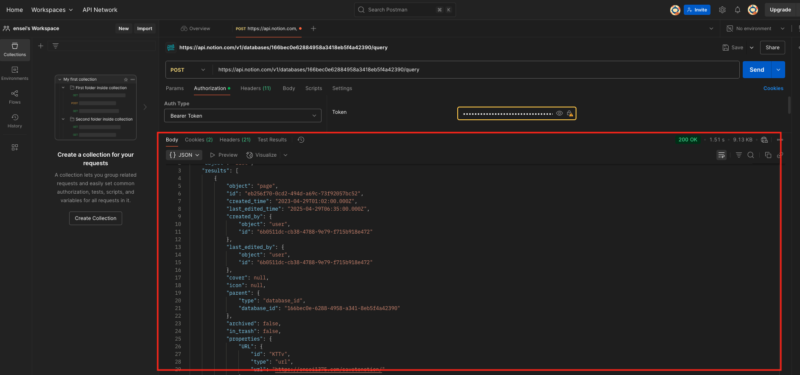The image size is (800, 375).
Task: Send the request with Send button
Action: pos(757,70)
